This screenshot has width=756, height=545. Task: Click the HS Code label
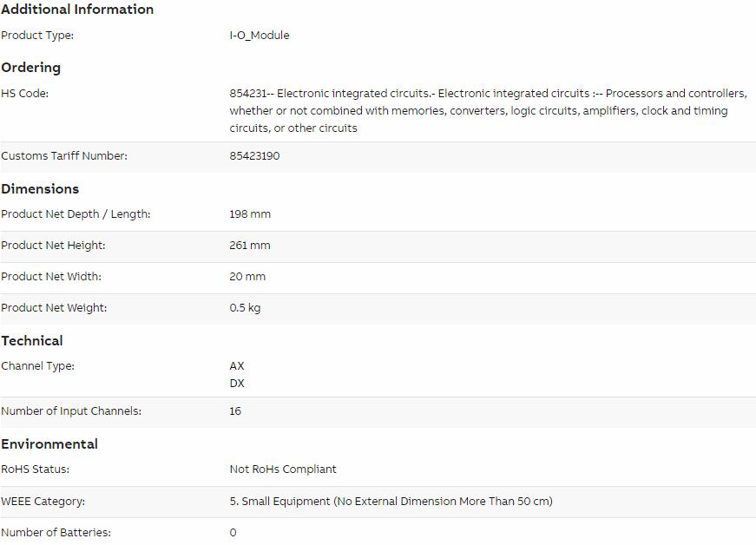pos(25,94)
